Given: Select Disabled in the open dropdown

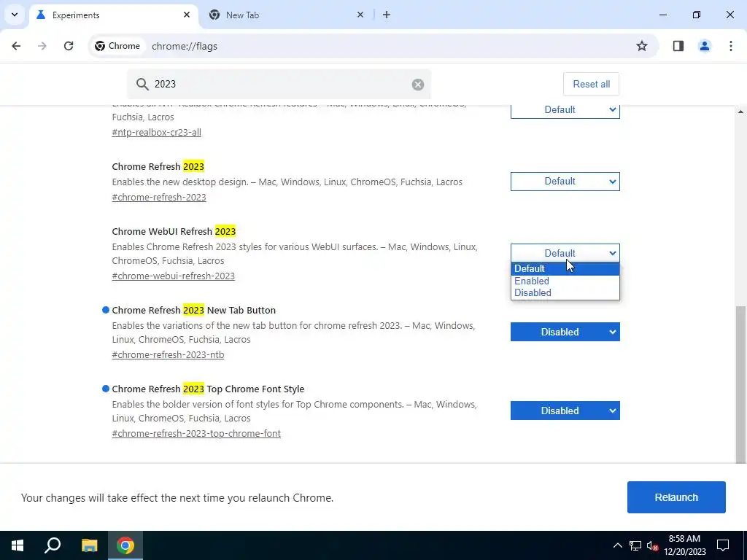Looking at the screenshot, I should tap(565, 293).
